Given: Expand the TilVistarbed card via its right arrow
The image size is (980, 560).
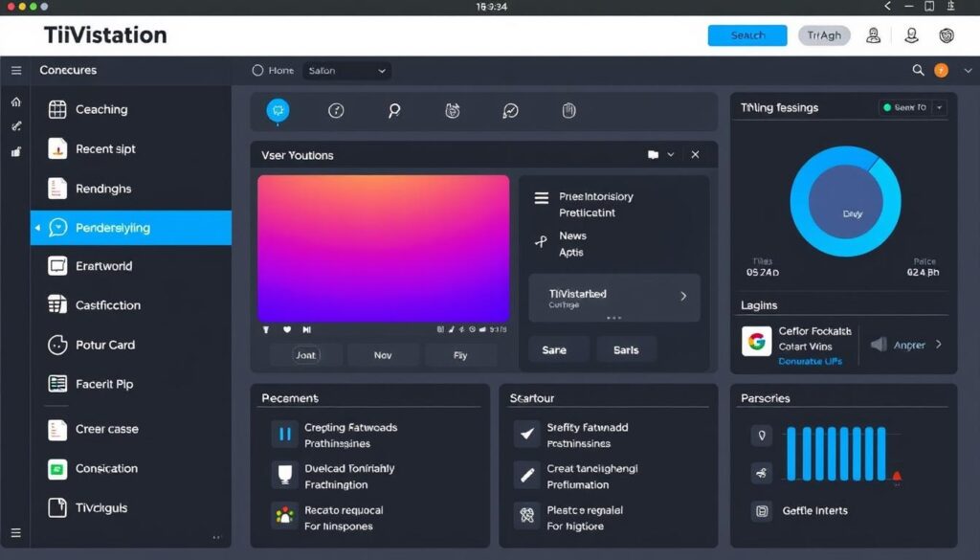Looking at the screenshot, I should (x=683, y=297).
